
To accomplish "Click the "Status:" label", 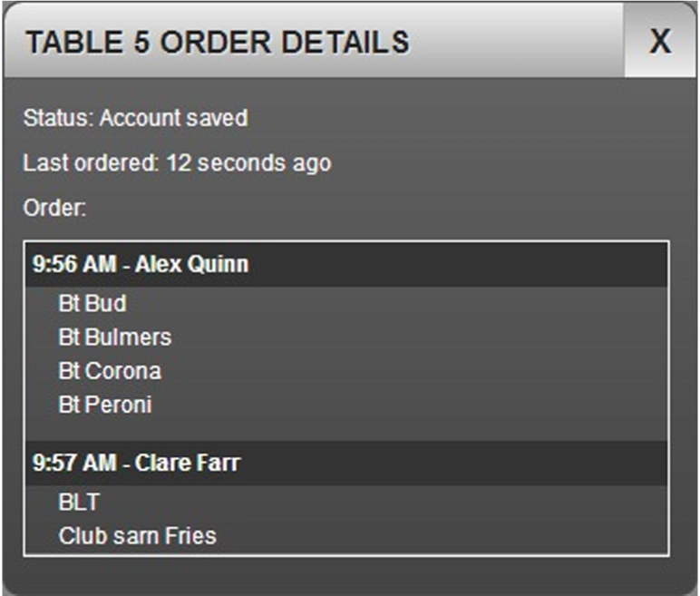I will 58,118.
